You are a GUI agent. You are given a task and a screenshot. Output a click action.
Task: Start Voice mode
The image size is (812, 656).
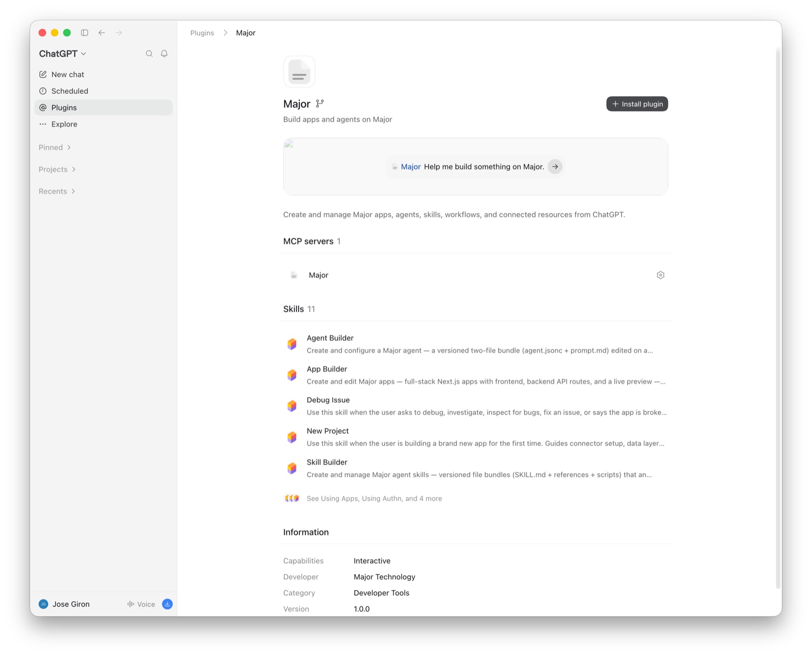(141, 604)
